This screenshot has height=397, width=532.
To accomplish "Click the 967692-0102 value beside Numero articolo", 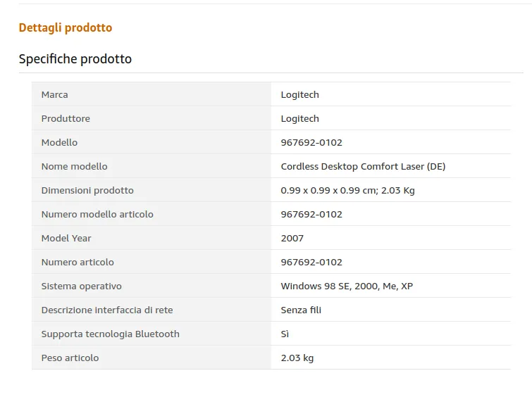I will 311,263.
